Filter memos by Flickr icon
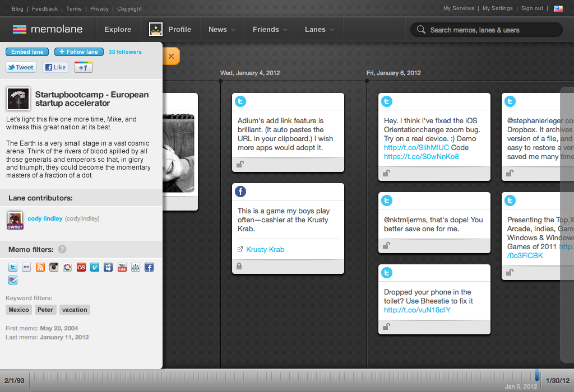The width and height of the screenshot is (574, 392). pos(26,268)
